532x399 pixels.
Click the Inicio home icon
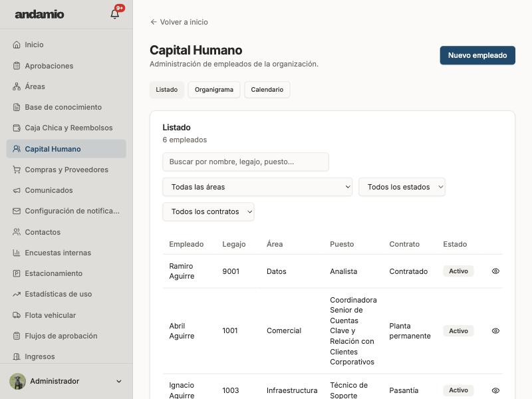click(16, 45)
